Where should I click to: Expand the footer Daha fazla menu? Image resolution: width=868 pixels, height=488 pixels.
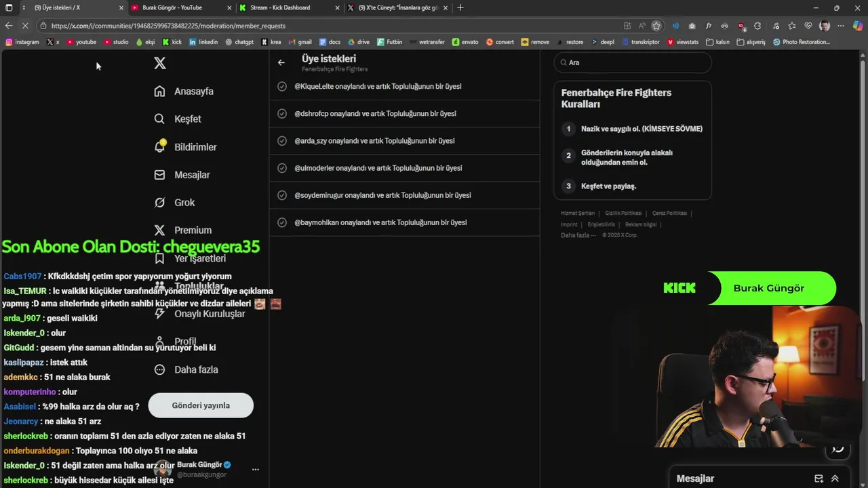pos(578,235)
